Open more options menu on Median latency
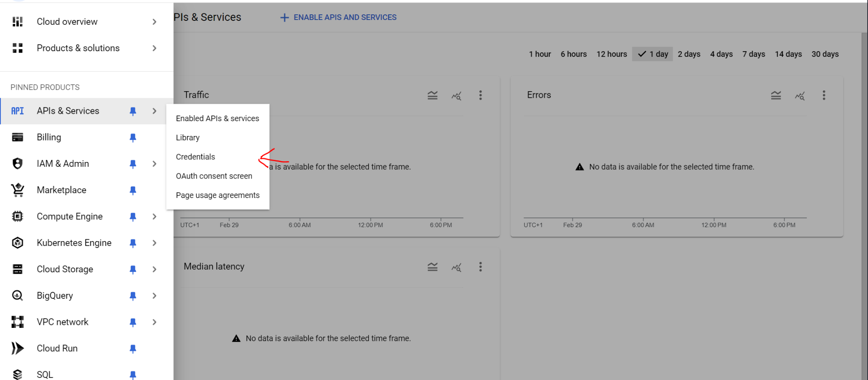Image resolution: width=868 pixels, height=380 pixels. 480,267
